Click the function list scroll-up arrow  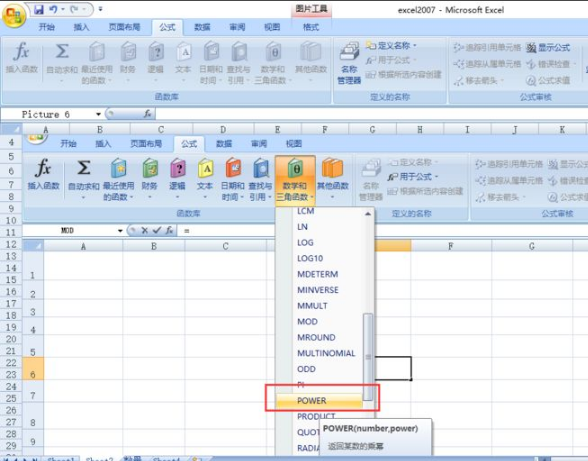(x=368, y=213)
